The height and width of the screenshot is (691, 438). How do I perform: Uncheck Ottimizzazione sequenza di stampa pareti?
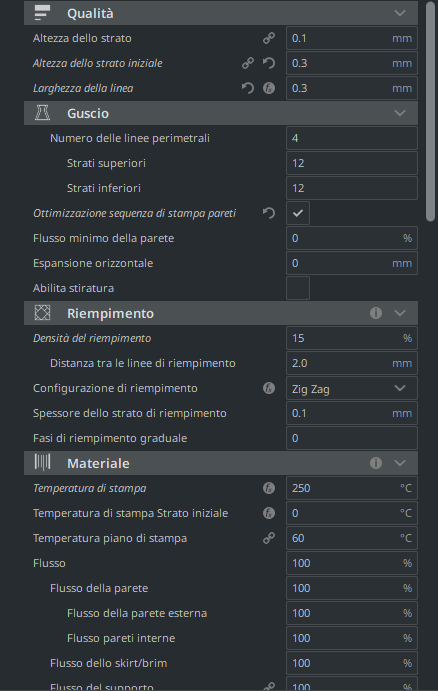298,213
